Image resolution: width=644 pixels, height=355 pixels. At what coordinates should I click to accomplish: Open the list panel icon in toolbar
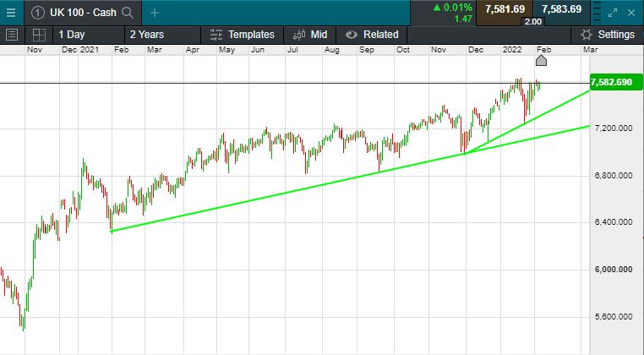pos(12,35)
